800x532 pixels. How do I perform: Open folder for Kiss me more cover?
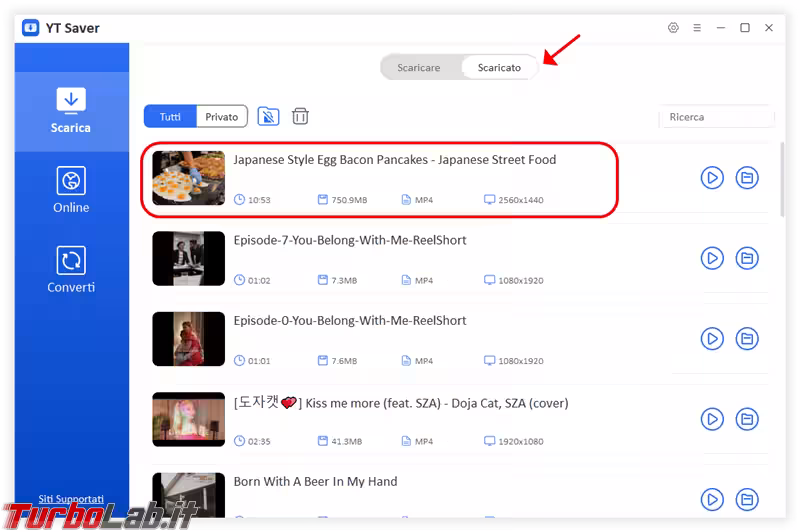(746, 419)
